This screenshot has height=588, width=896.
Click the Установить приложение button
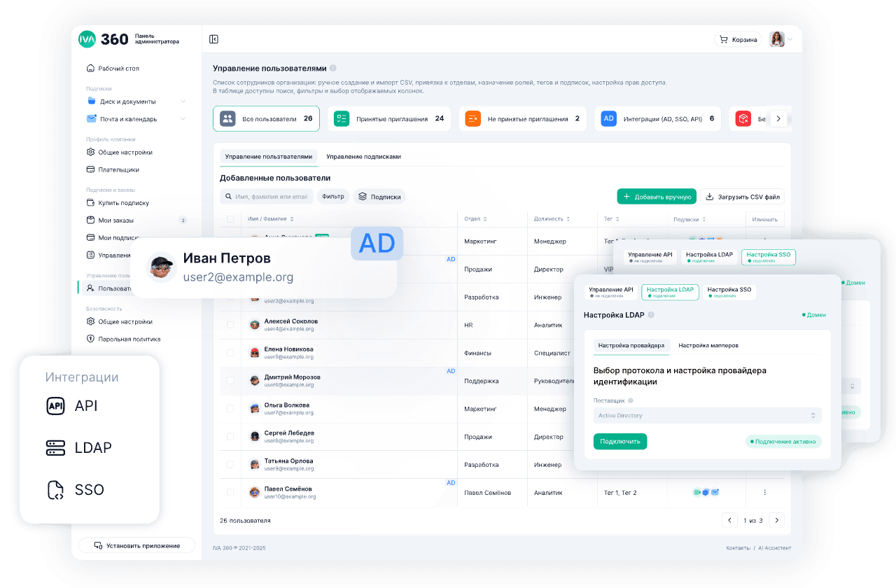(x=136, y=545)
